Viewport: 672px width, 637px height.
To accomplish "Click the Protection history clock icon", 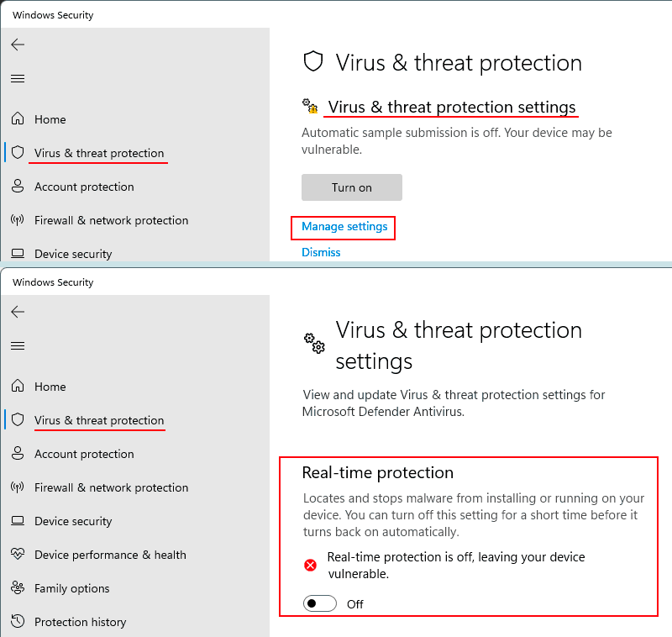I will tap(18, 621).
